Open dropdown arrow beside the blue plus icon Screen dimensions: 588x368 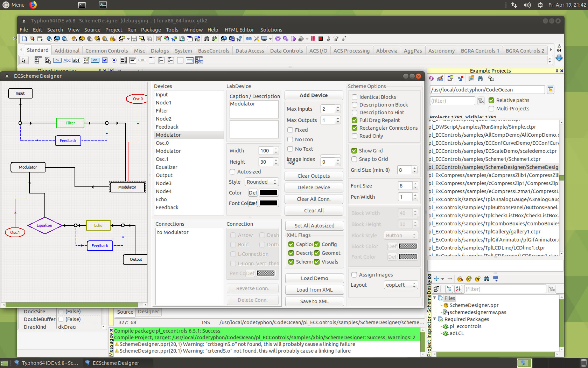[x=442, y=279]
